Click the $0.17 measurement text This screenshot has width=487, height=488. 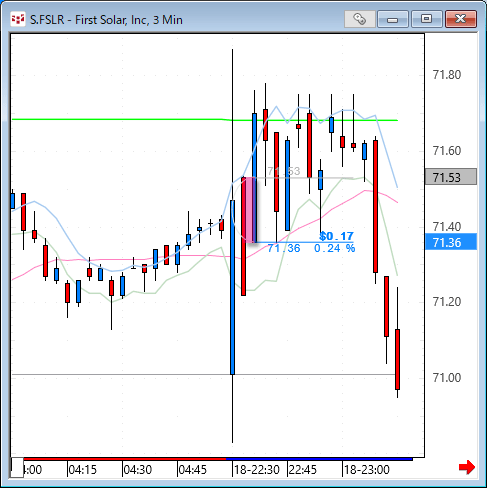[x=336, y=236]
